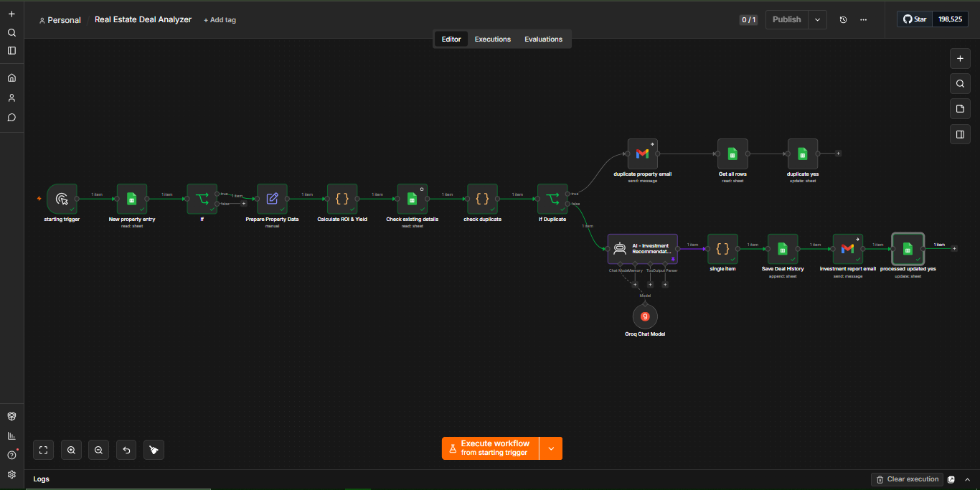Switch to the Executions tab
980x490 pixels.
(x=493, y=39)
